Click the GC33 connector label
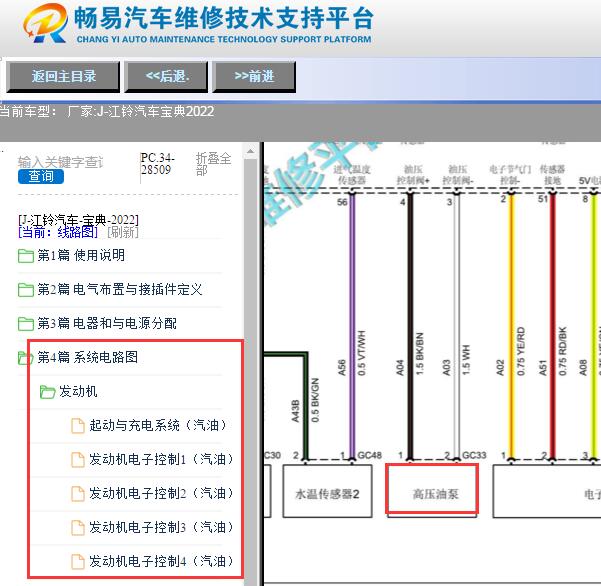The width and height of the screenshot is (601, 586). (x=474, y=455)
